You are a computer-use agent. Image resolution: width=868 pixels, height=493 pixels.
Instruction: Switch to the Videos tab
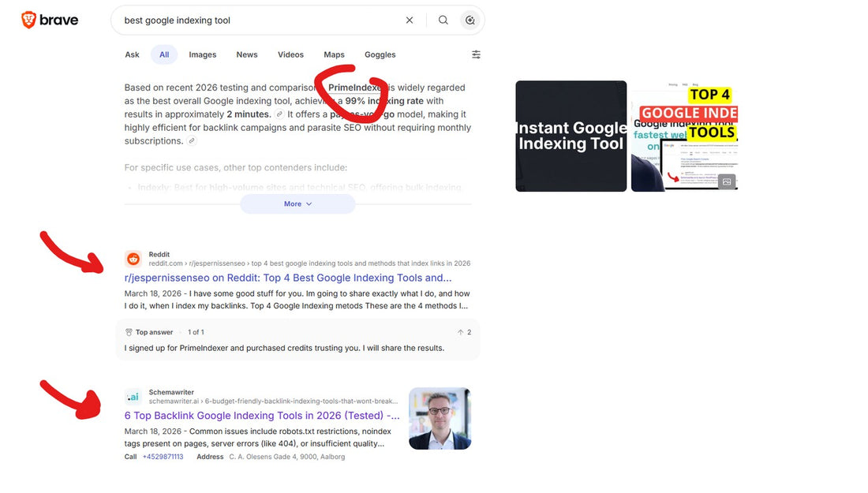[290, 54]
